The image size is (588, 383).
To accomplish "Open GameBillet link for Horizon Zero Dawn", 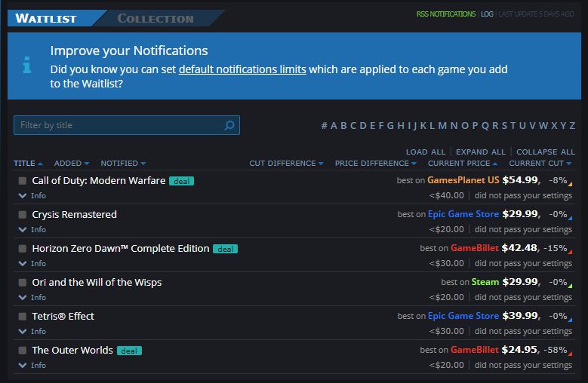I will pyautogui.click(x=474, y=248).
